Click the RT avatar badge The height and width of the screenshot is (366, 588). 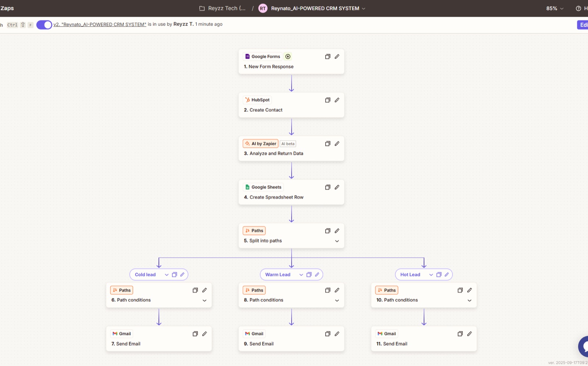tap(263, 8)
